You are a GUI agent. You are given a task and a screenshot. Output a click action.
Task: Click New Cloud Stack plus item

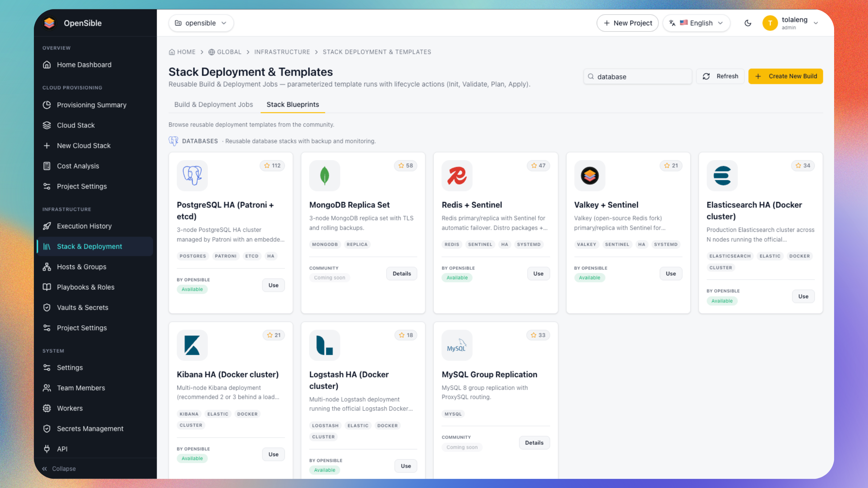(95, 146)
